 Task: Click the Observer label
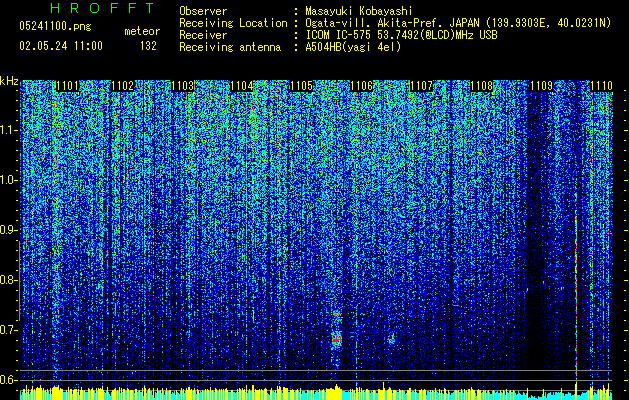[x=203, y=11]
